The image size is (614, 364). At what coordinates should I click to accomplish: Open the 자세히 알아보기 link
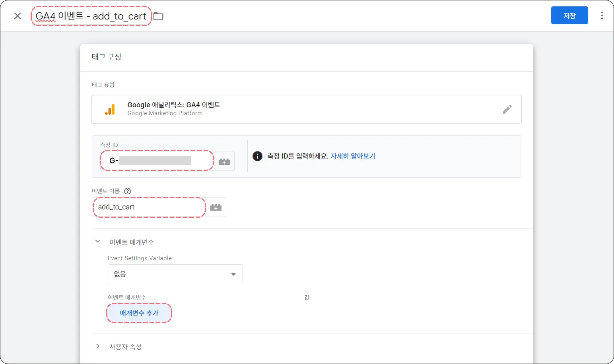pyautogui.click(x=353, y=156)
